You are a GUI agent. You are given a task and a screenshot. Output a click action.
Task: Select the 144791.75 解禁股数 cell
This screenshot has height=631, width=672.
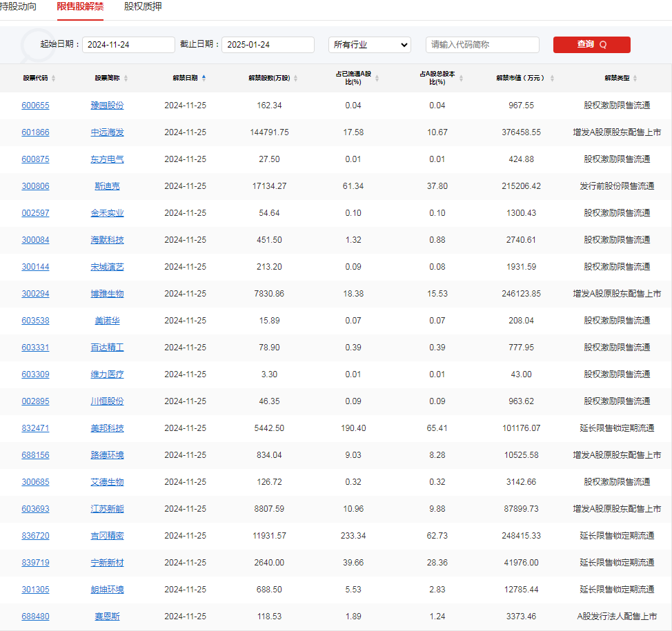(269, 132)
